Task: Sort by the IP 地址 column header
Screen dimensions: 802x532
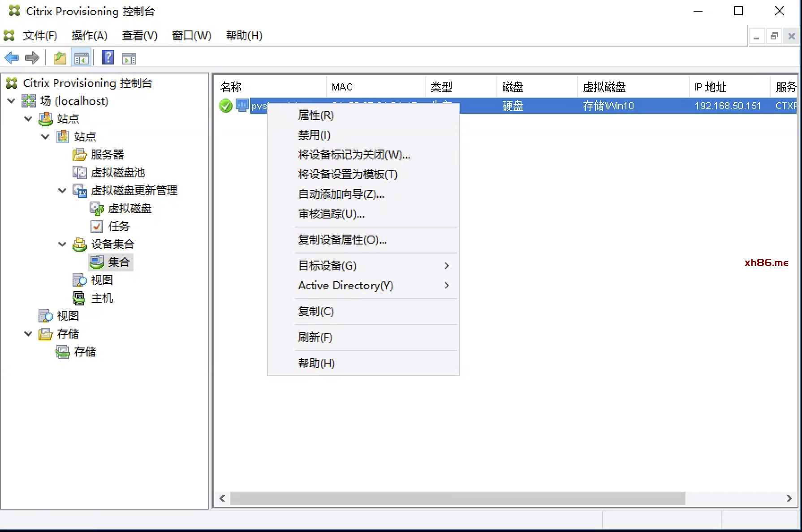Action: [x=729, y=87]
